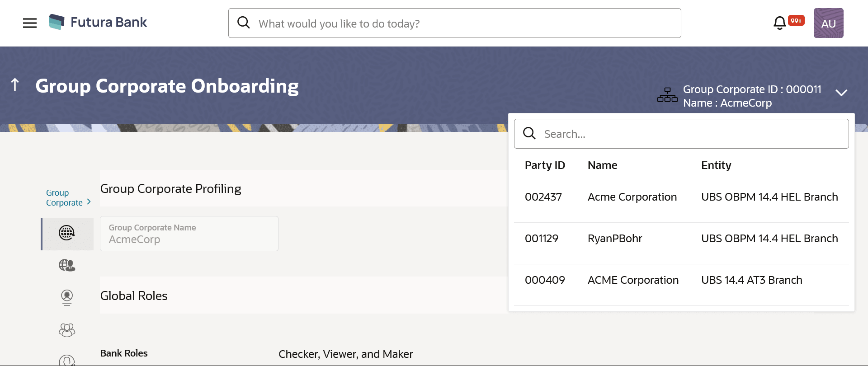868x366 pixels.
Task: Open the notifications bell
Action: click(779, 23)
